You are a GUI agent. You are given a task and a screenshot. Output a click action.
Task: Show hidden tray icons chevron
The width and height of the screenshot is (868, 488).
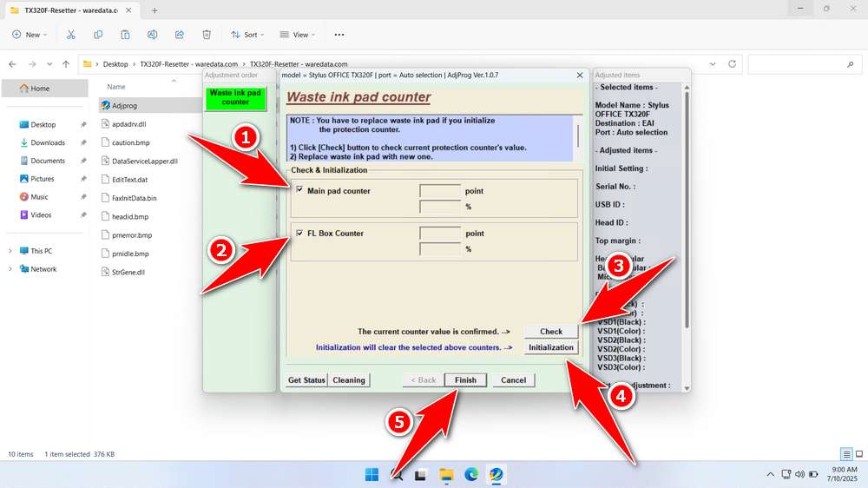[x=770, y=474]
